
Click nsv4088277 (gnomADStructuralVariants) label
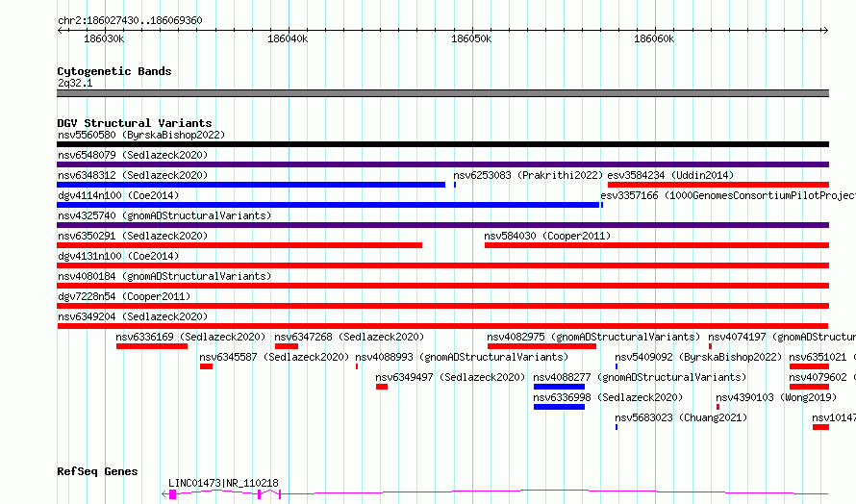click(640, 377)
